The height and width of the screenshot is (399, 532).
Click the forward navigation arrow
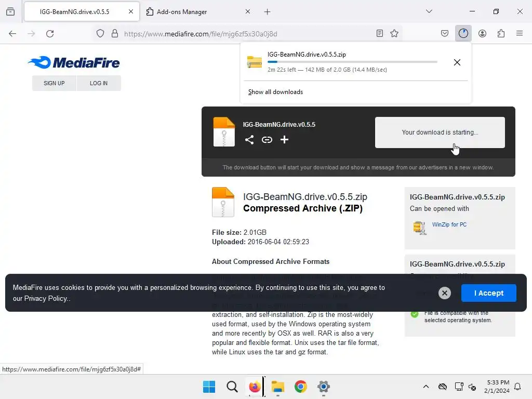tap(31, 34)
